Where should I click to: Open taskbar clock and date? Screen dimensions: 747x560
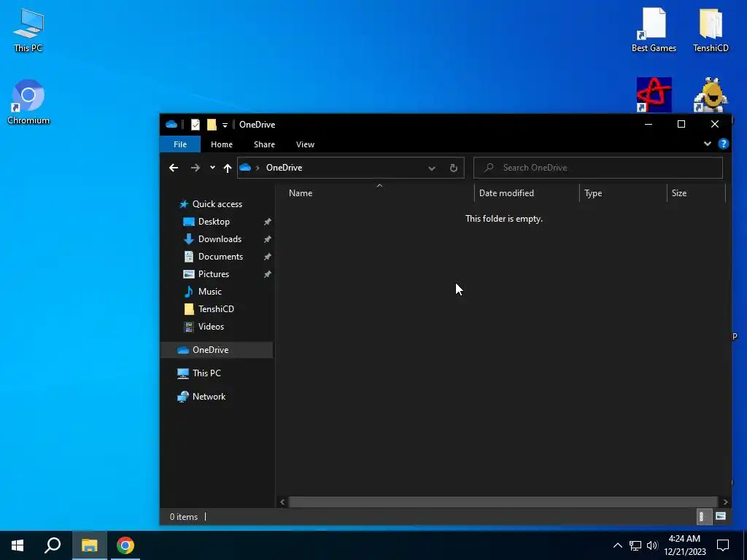pyautogui.click(x=684, y=545)
